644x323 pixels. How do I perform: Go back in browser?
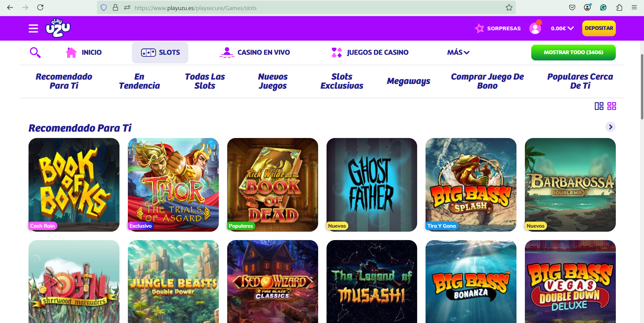(x=10, y=7)
